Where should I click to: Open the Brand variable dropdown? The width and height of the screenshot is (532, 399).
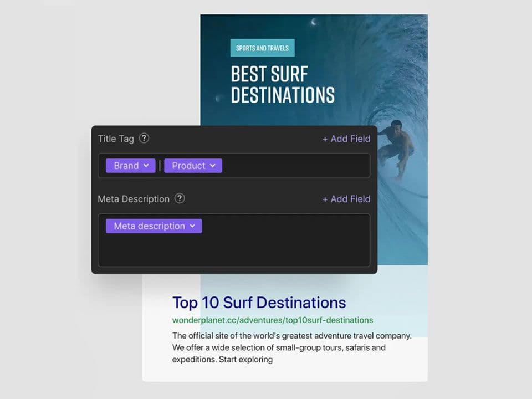click(130, 166)
